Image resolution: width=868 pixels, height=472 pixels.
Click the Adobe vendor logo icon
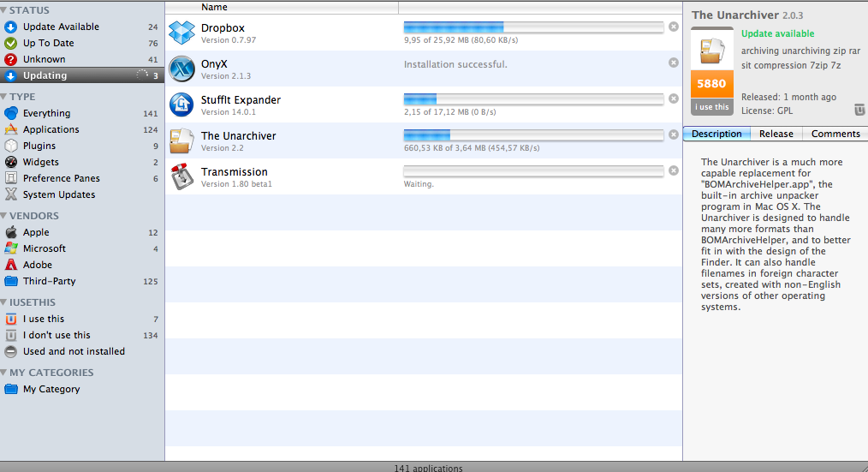pos(11,265)
